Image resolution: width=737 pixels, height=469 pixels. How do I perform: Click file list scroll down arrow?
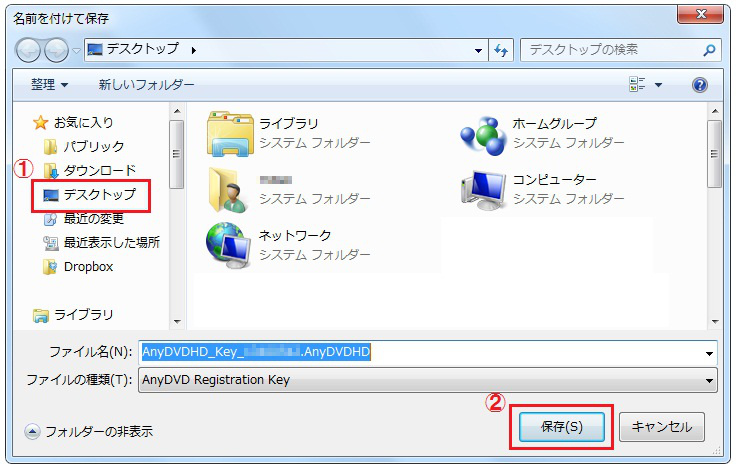[x=715, y=322]
